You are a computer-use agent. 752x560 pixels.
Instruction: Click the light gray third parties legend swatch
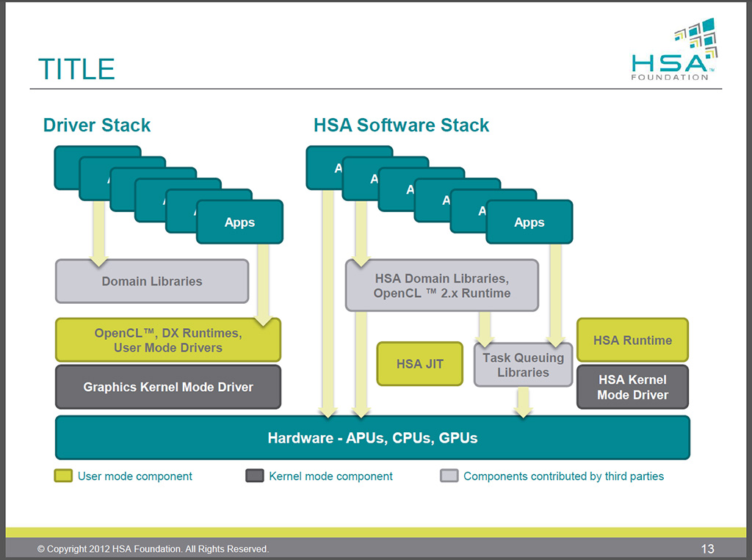click(449, 476)
